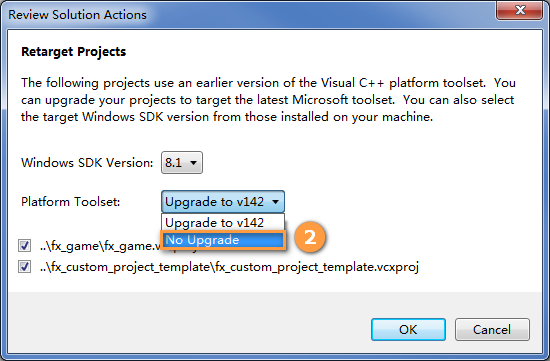
Task: Open the Platform Toolset dropdown arrow
Action: point(276,202)
